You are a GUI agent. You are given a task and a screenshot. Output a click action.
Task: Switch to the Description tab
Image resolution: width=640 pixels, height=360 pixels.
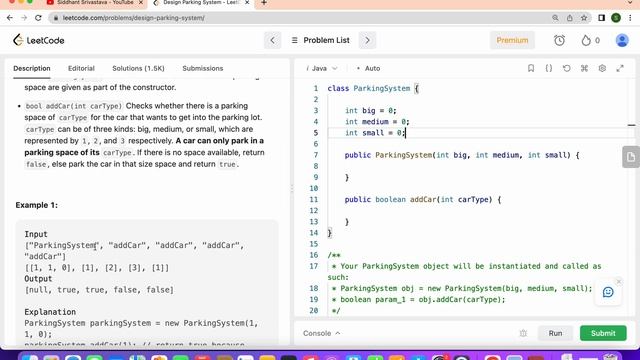point(32,68)
